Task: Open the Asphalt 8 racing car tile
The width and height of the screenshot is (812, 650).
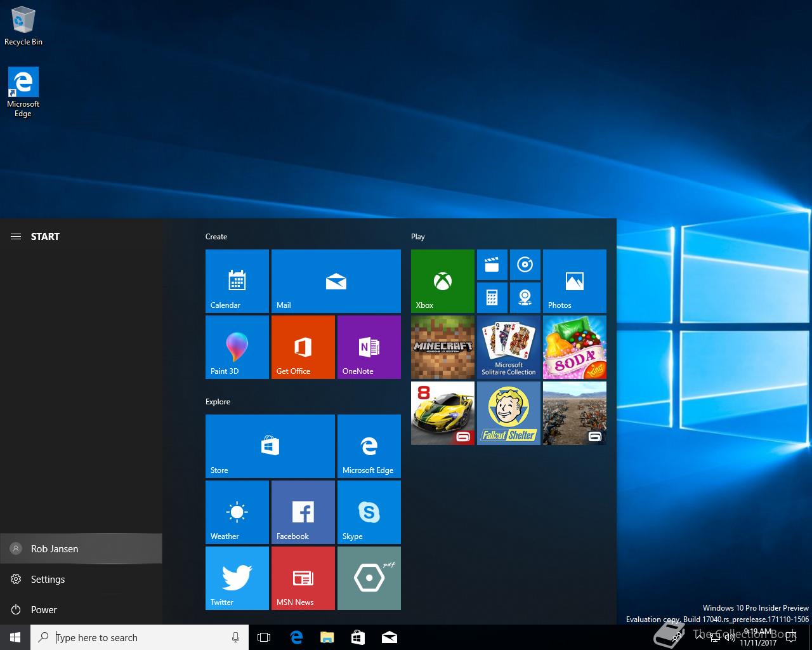Action: 443,413
